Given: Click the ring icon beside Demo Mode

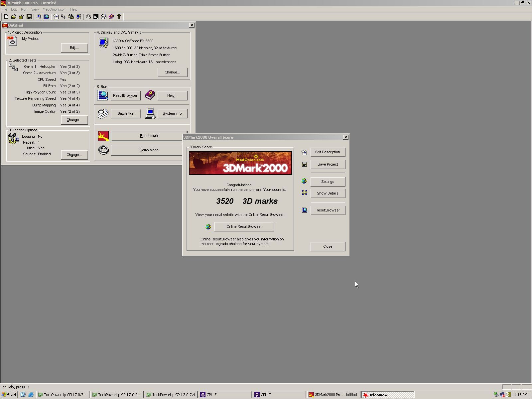Looking at the screenshot, I should 103,150.
